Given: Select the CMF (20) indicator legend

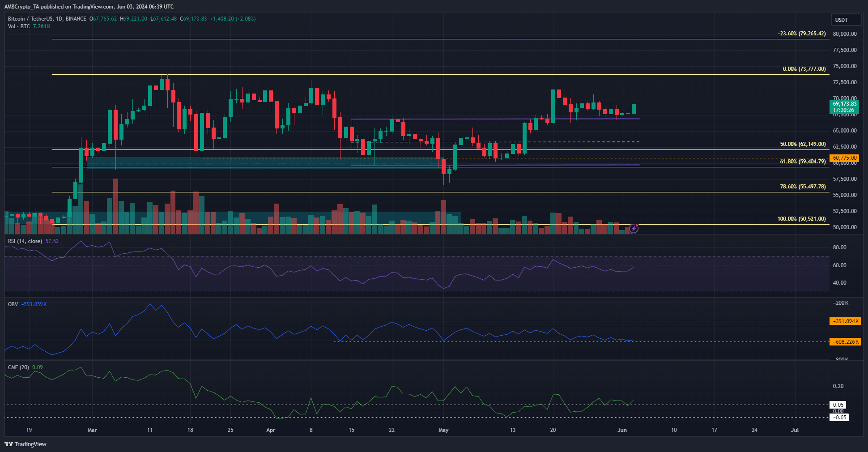Looking at the screenshot, I should [x=18, y=367].
